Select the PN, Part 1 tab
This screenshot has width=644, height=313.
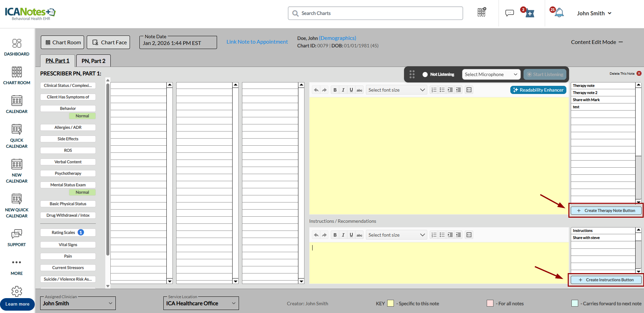click(x=57, y=61)
